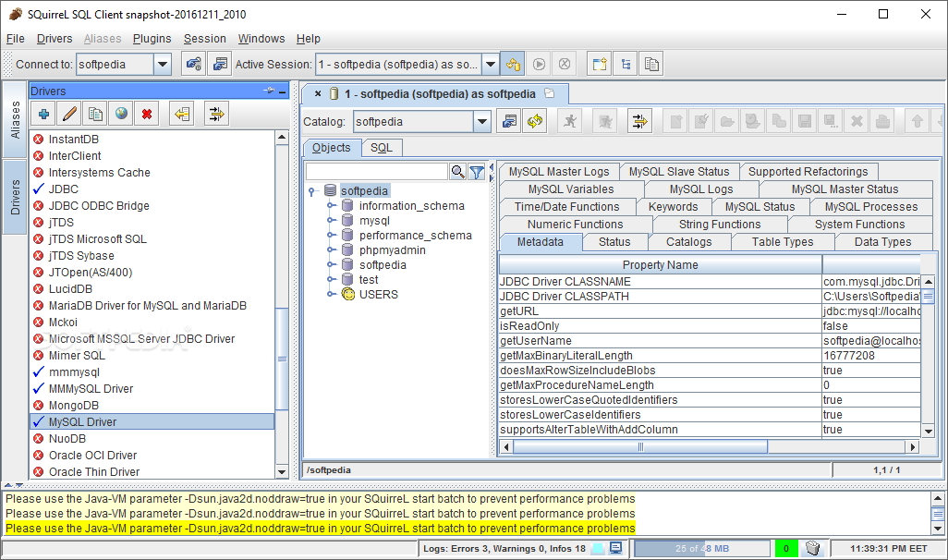Viewport: 948px width, 560px height.
Task: Open the Catalog dropdown
Action: 482,122
